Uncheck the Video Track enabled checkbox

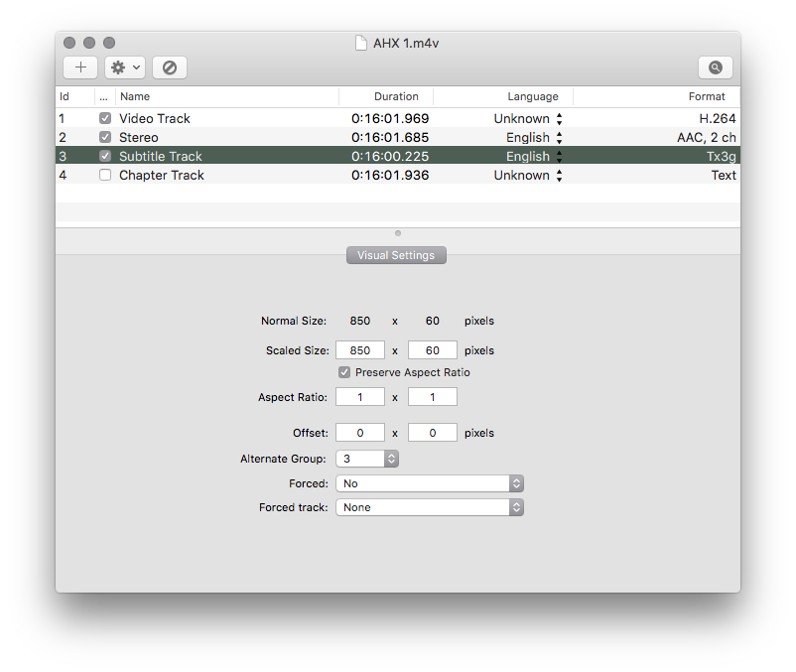coord(105,118)
